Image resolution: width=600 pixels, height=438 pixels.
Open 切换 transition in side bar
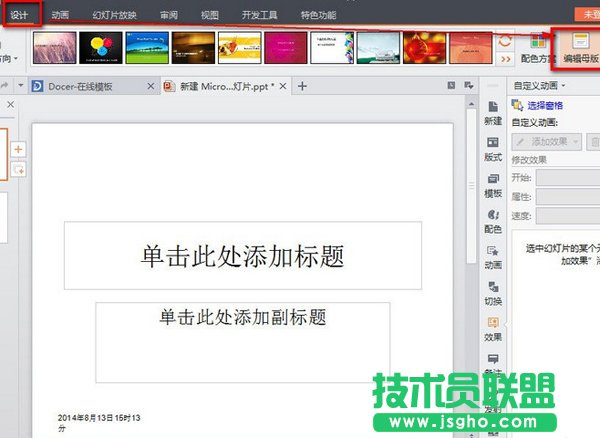[493, 293]
